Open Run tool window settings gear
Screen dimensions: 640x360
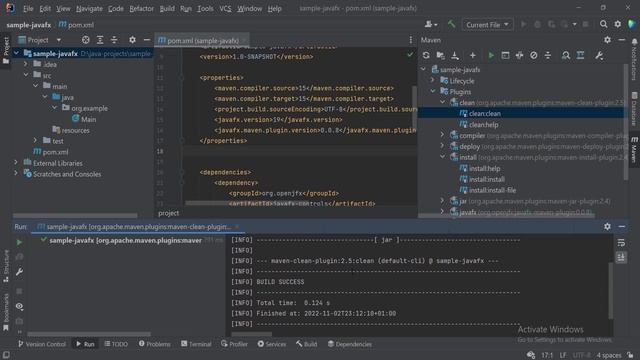607,226
